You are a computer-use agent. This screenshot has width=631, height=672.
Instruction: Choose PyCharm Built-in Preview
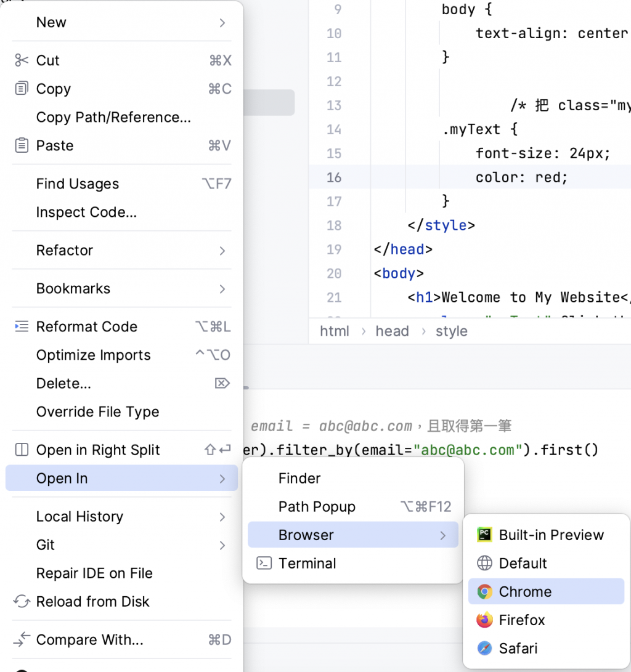(551, 535)
